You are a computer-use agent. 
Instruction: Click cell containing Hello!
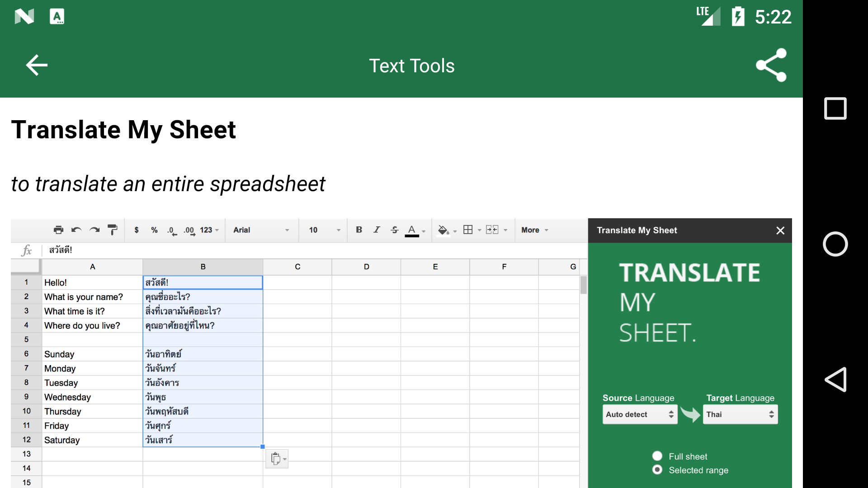click(92, 282)
